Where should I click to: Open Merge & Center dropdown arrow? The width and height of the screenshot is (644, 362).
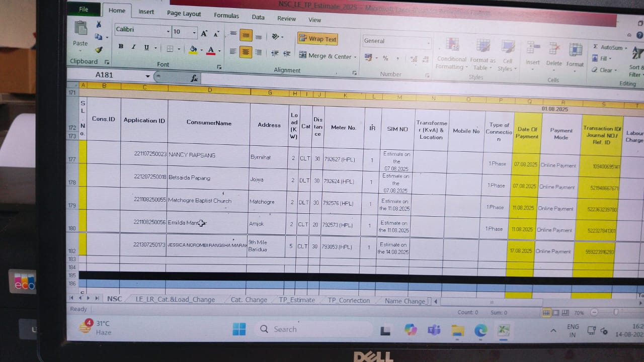click(355, 57)
